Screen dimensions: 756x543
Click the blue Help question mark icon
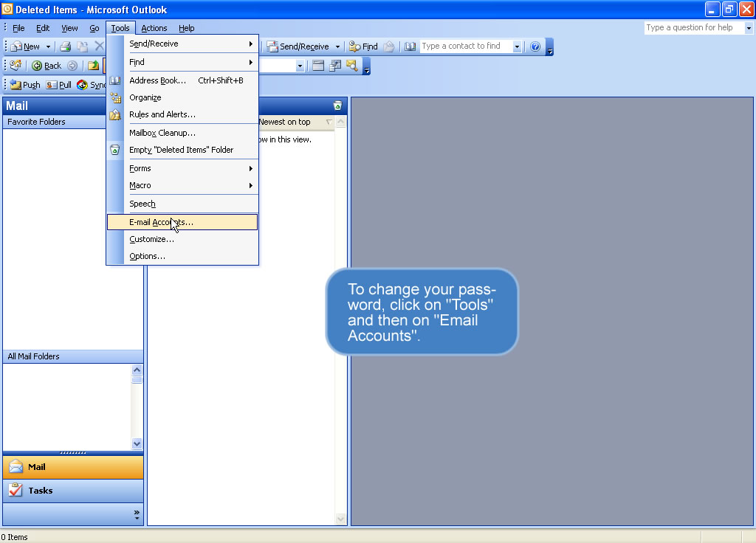[x=535, y=46]
